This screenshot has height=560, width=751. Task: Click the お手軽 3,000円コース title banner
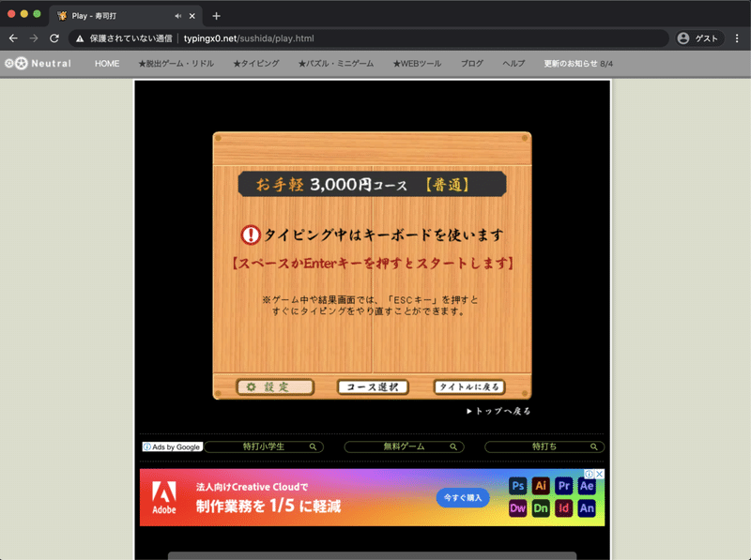click(x=372, y=184)
